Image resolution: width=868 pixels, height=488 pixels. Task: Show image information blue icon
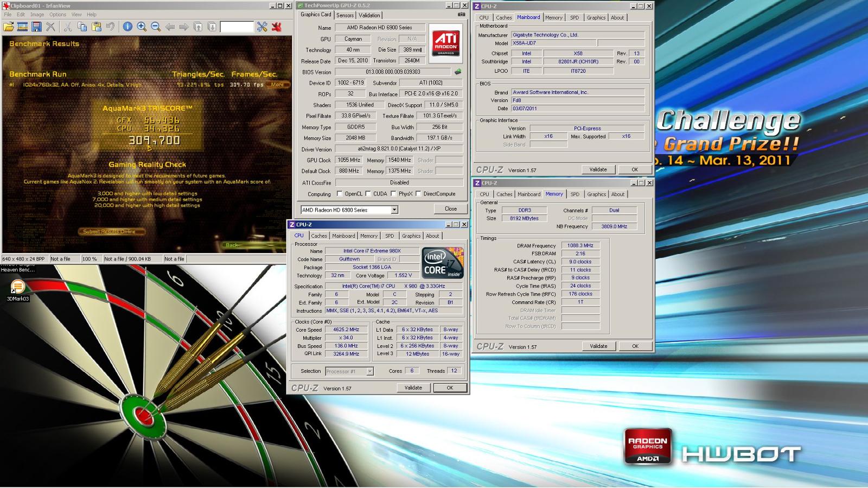pyautogui.click(x=127, y=27)
